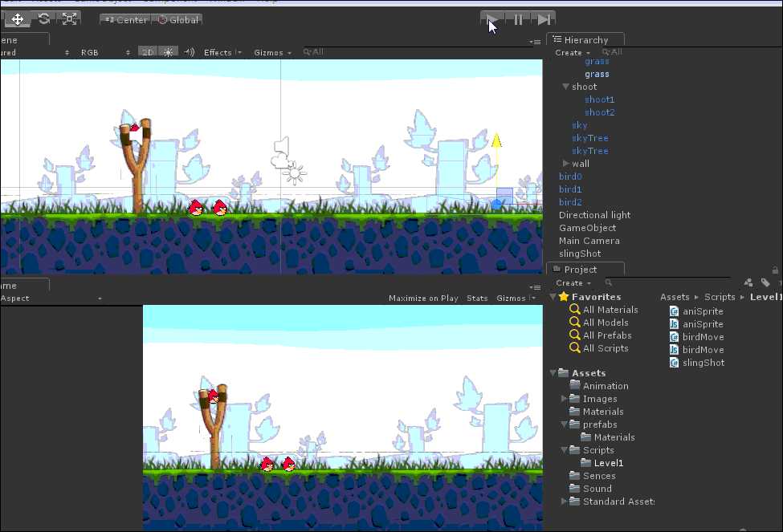
Task: Open the Scene panel options menu icon
Action: coord(535,42)
